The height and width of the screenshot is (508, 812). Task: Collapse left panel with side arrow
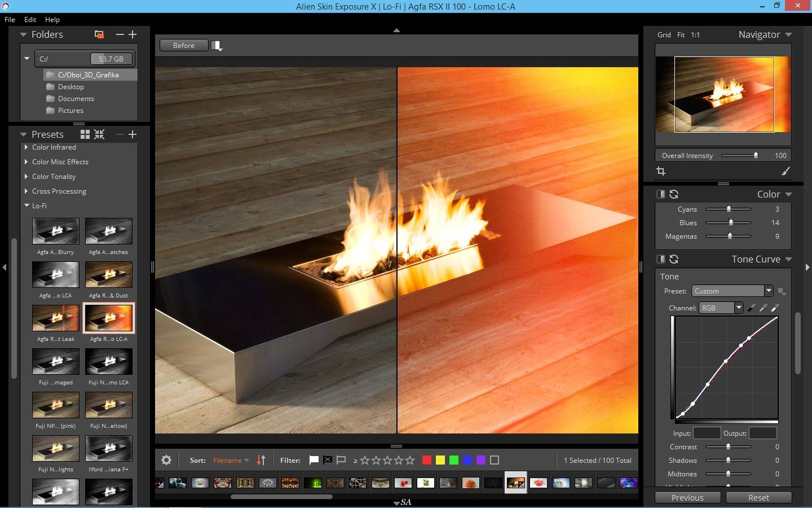pyautogui.click(x=4, y=267)
